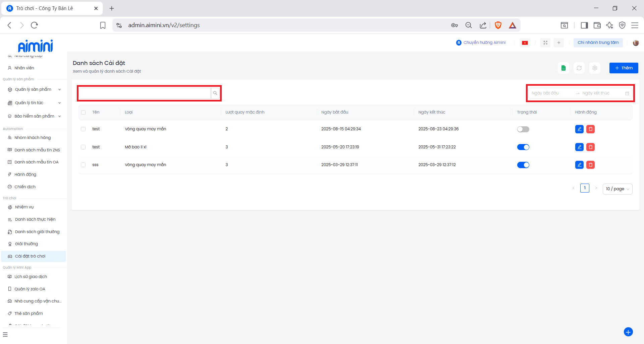Tick the select-all checkbox in table header
This screenshot has height=344, width=644.
coord(84,112)
